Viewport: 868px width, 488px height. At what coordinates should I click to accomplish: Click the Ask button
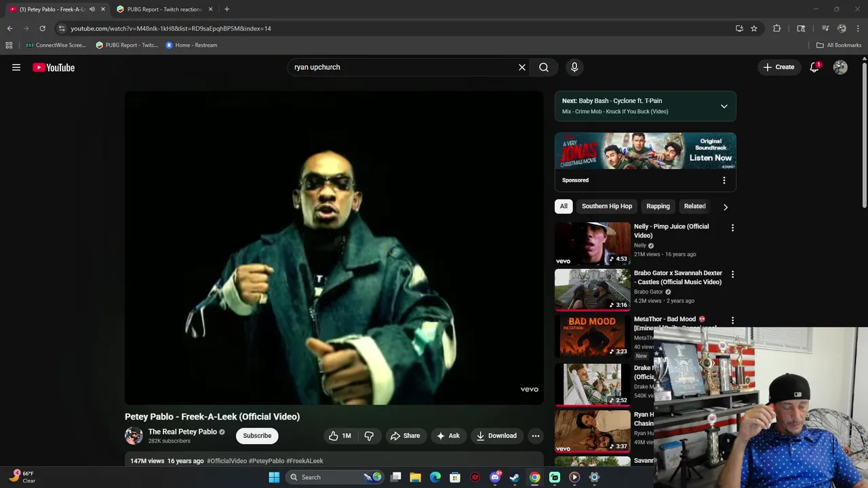click(448, 436)
